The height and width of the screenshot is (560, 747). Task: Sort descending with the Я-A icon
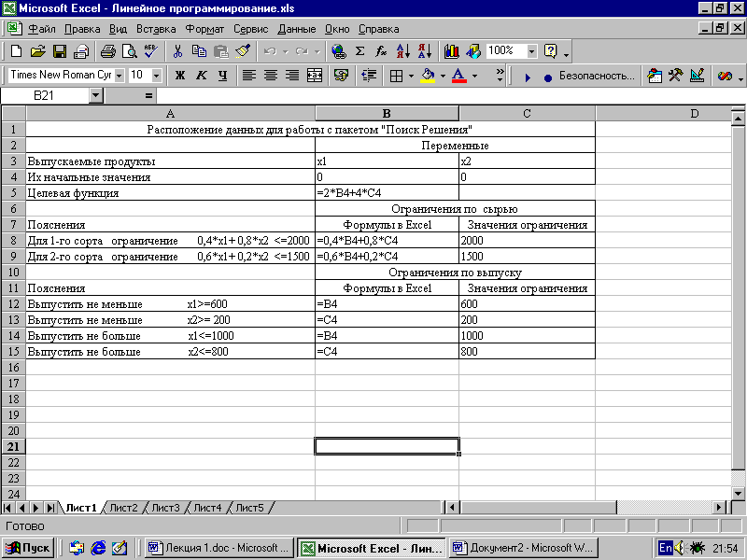coord(425,51)
